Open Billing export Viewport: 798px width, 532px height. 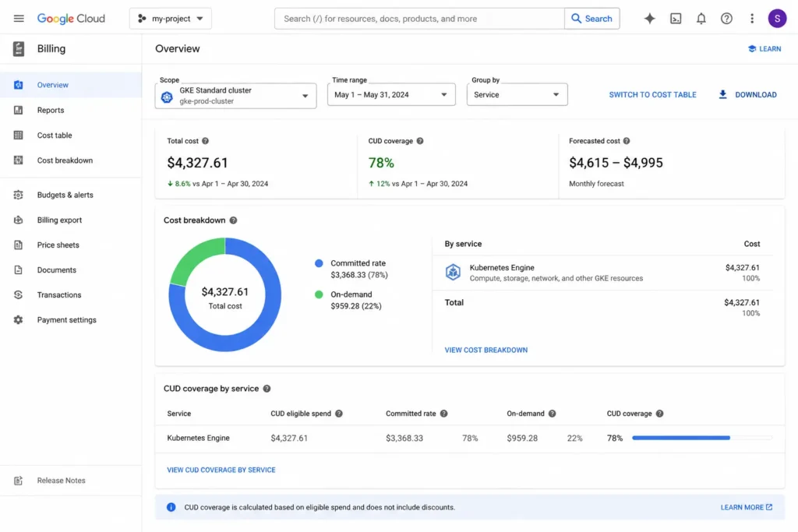coord(71,220)
